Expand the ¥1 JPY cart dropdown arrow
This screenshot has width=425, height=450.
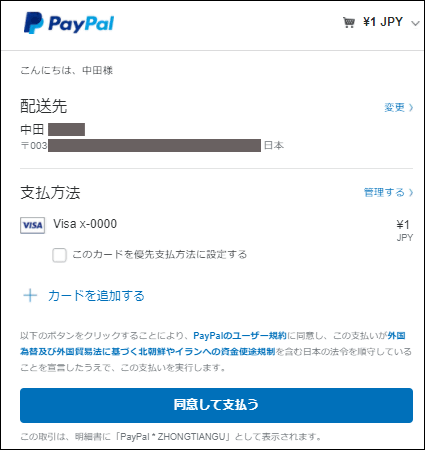pos(415,23)
